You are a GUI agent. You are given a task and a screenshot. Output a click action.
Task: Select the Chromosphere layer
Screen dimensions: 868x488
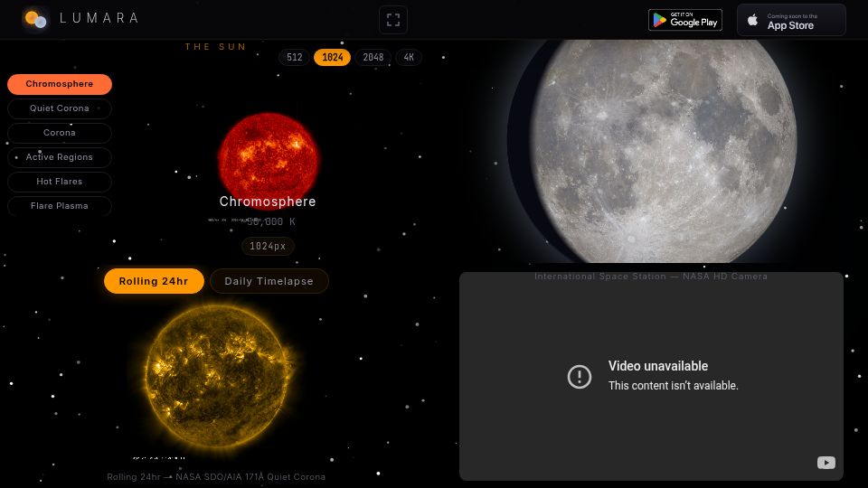pyautogui.click(x=60, y=84)
